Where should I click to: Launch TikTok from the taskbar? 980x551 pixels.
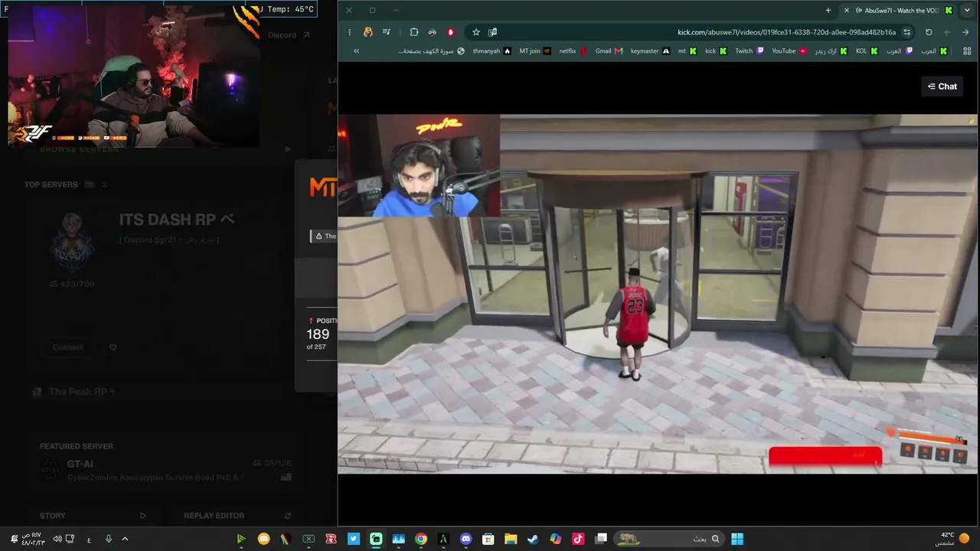(x=578, y=539)
